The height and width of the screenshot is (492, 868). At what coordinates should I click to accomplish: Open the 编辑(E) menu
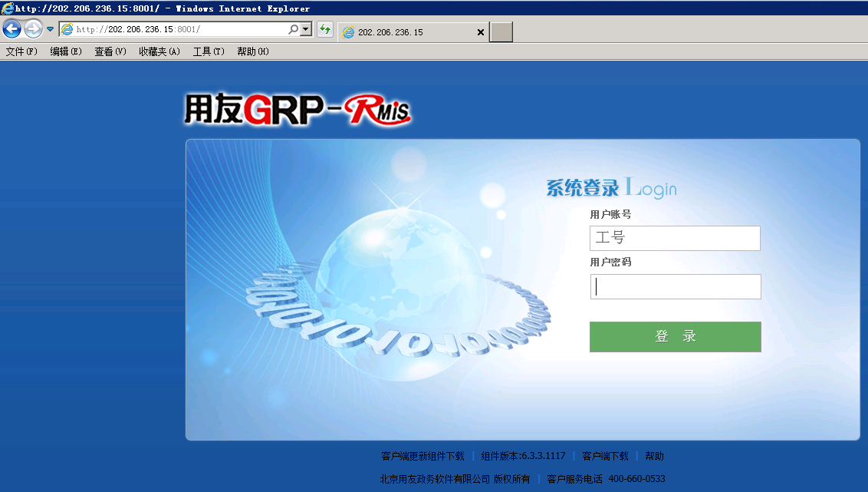(x=66, y=51)
